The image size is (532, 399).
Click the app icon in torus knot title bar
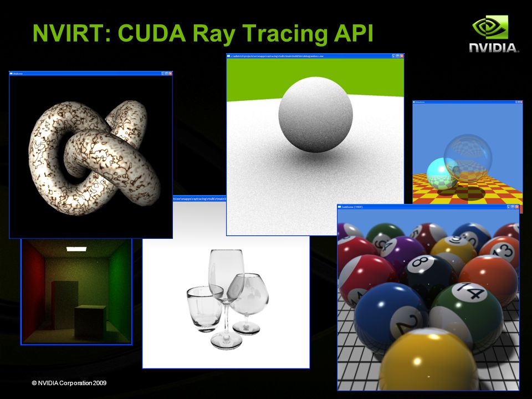click(11, 73)
